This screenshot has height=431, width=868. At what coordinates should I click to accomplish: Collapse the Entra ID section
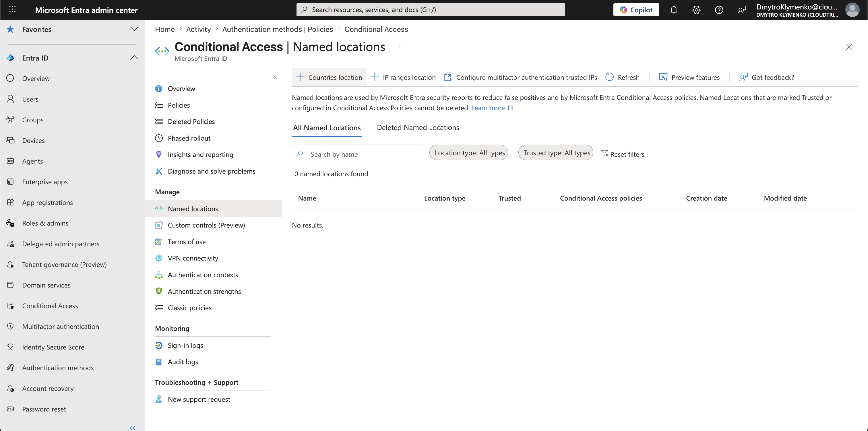point(134,58)
